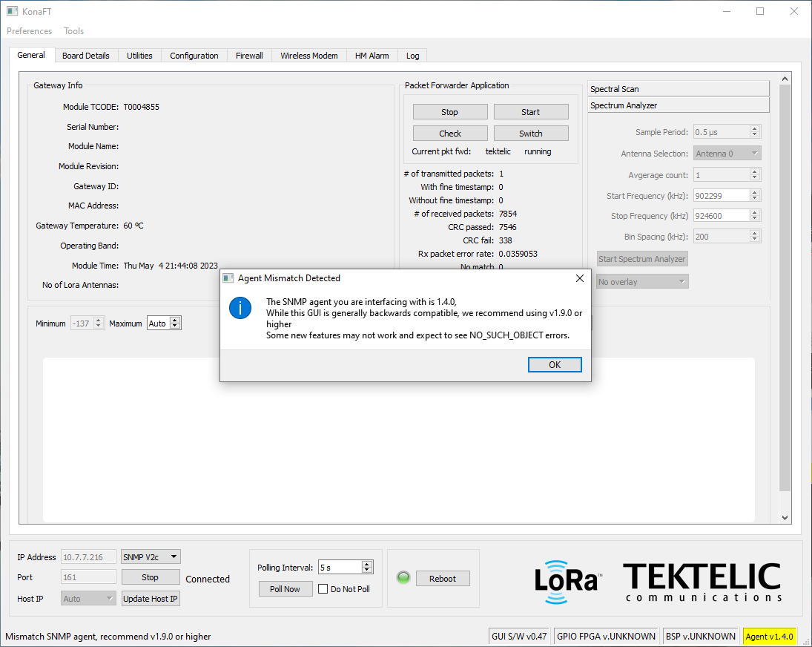Image resolution: width=812 pixels, height=647 pixels.
Task: Click OK in Agent Mismatch dialog
Action: point(555,365)
